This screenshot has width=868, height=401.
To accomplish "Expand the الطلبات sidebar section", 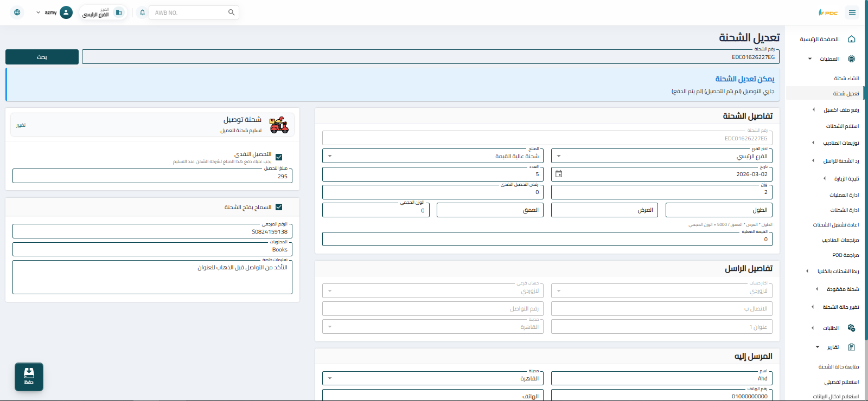I will point(812,328).
